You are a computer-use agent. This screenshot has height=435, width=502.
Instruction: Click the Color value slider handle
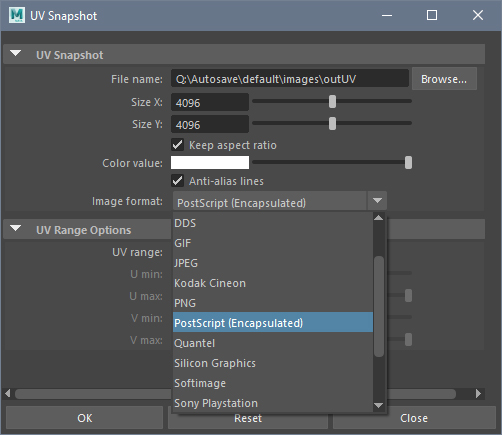tap(408, 163)
